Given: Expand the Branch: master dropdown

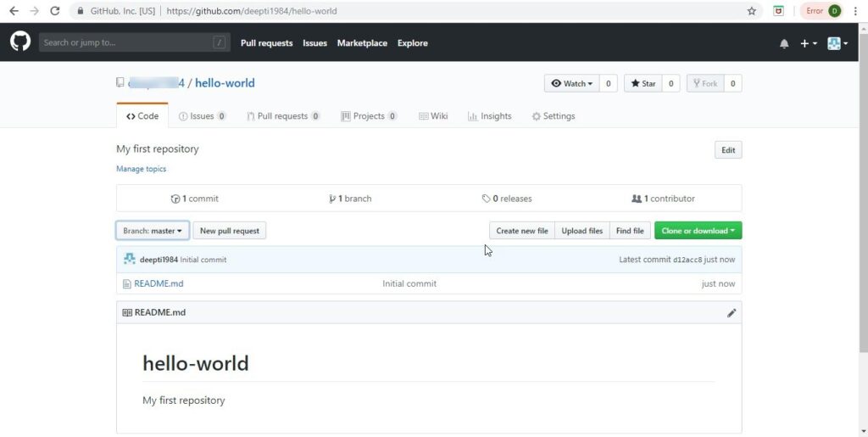Looking at the screenshot, I should click(x=153, y=231).
